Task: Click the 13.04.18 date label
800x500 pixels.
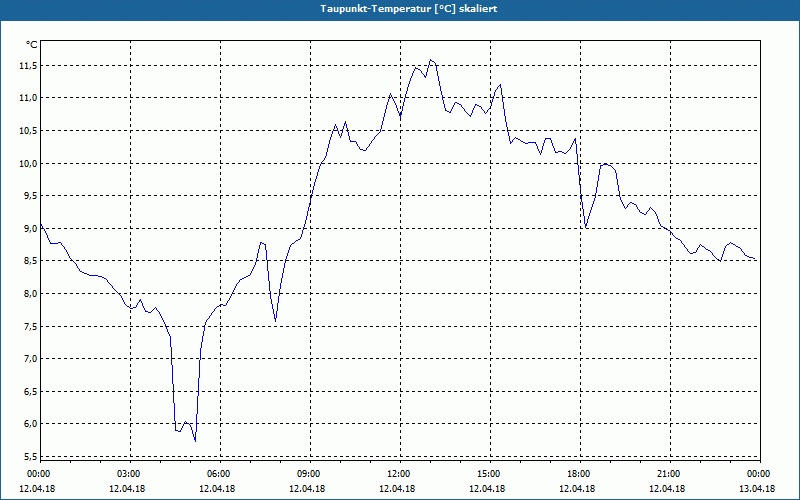Action: (x=757, y=489)
